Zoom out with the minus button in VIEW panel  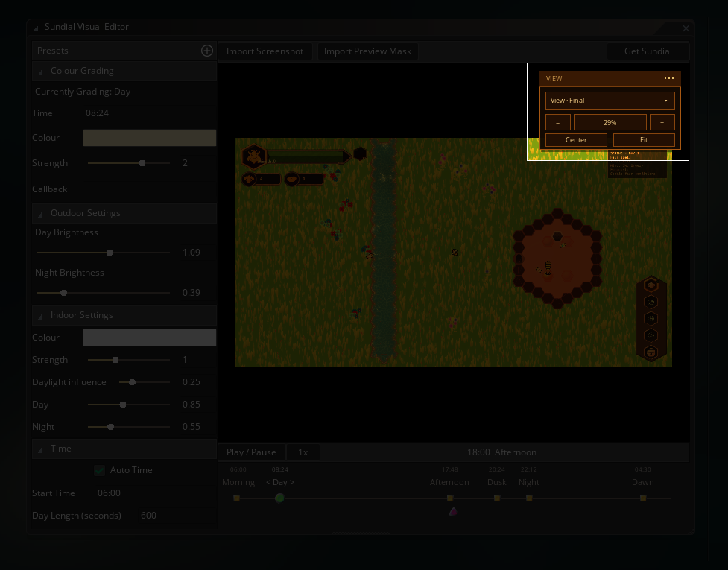[557, 122]
